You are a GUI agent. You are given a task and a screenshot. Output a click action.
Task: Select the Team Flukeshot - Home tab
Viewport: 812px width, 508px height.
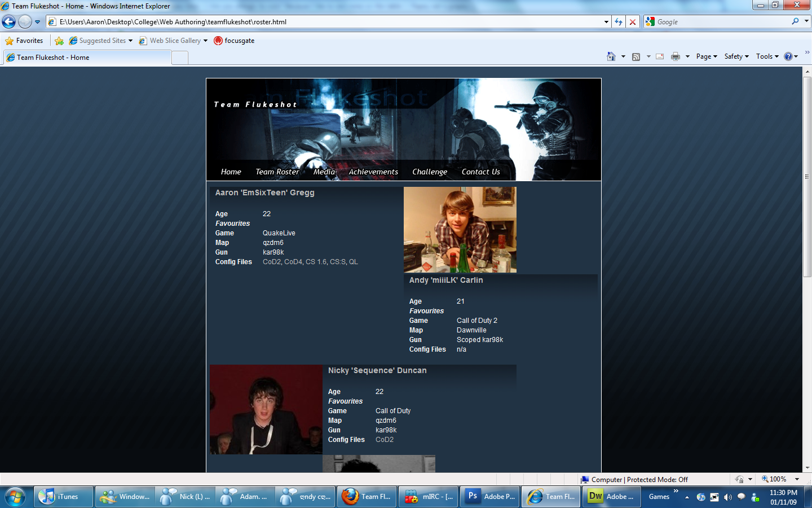click(87, 58)
